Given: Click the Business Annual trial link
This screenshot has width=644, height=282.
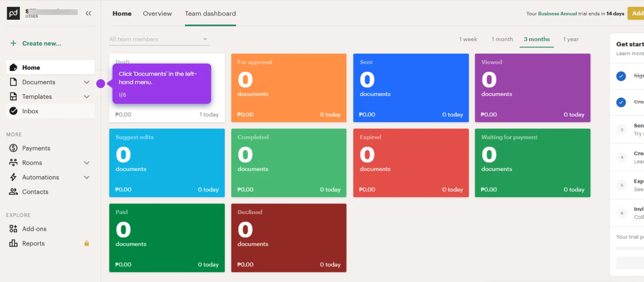Looking at the screenshot, I should click(557, 13).
